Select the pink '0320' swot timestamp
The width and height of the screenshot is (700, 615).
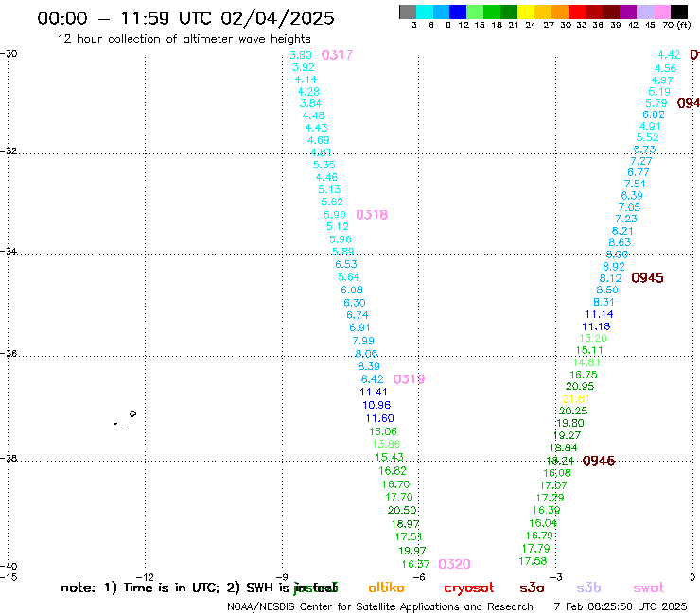(454, 564)
